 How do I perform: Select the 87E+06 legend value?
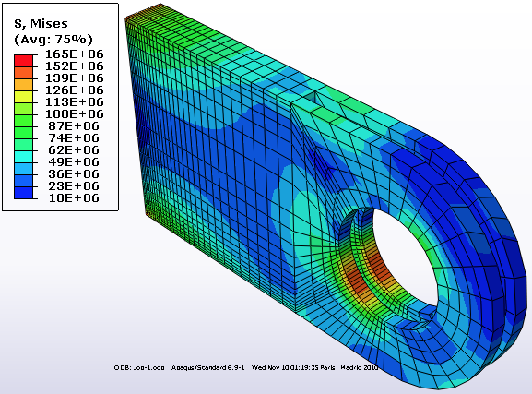pos(74,126)
